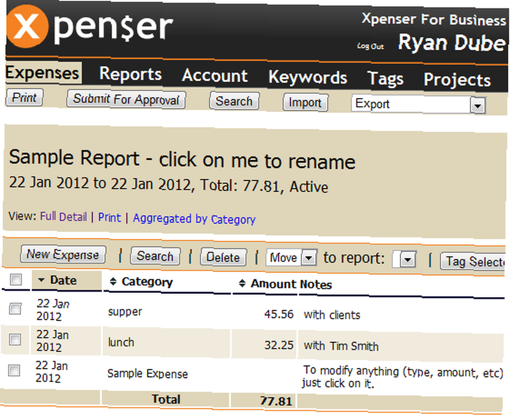This screenshot has width=510, height=420.
Task: Open the Full Detail view link
Action: (x=63, y=216)
